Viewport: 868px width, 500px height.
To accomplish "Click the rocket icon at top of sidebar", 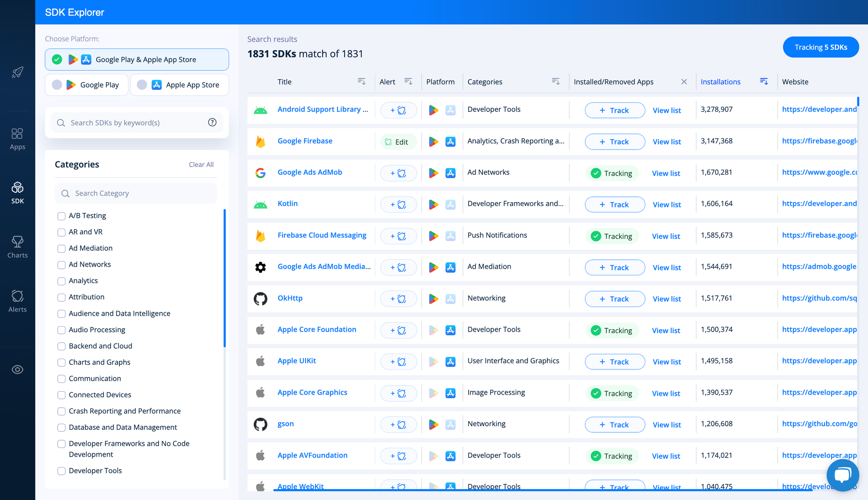I will point(17,72).
